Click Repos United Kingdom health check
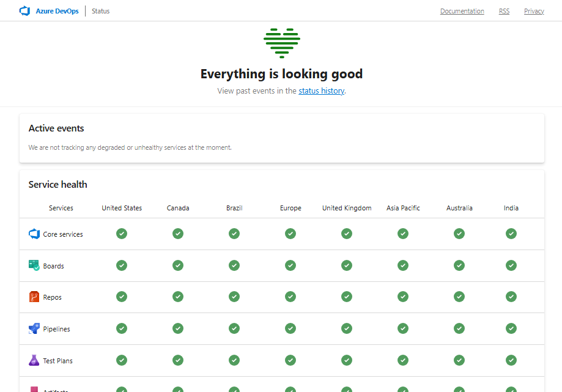Viewport: 562px width, 392px height. tap(347, 297)
